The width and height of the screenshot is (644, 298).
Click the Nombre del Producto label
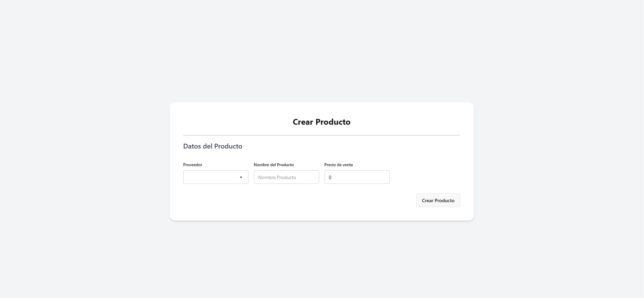[274, 165]
